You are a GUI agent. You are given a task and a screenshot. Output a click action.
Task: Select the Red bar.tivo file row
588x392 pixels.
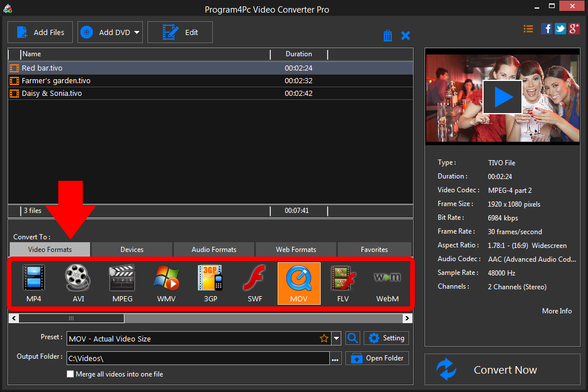click(211, 68)
